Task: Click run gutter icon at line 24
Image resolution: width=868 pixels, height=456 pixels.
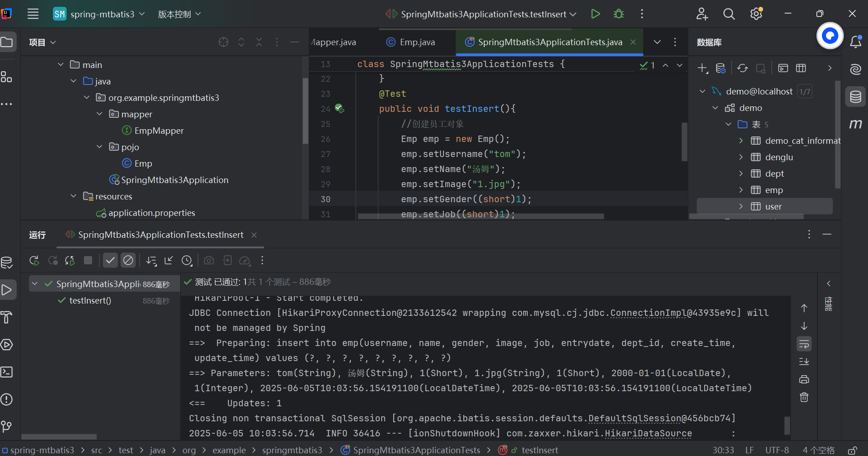Action: tap(339, 109)
